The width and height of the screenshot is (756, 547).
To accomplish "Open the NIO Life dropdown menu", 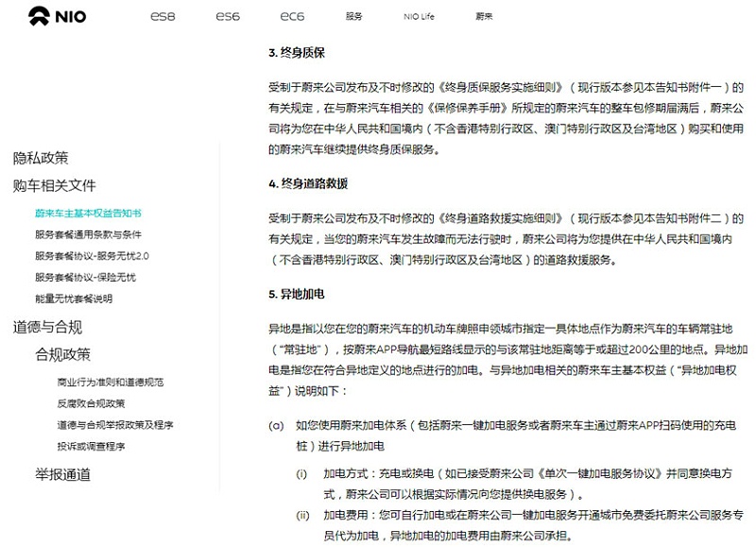I will (418, 16).
